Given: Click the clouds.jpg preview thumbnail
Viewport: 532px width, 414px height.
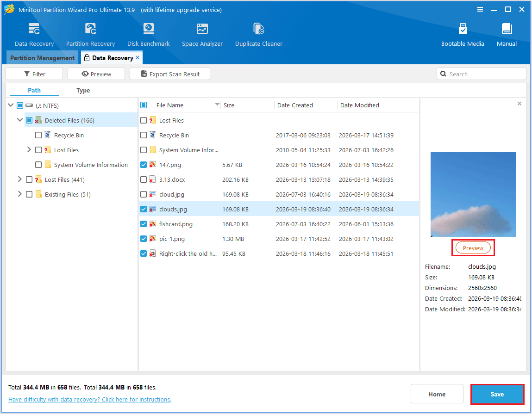Looking at the screenshot, I should click(x=473, y=194).
